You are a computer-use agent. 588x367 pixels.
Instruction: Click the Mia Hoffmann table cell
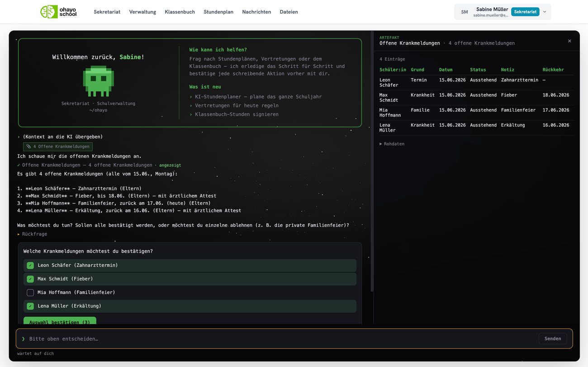[390, 113]
